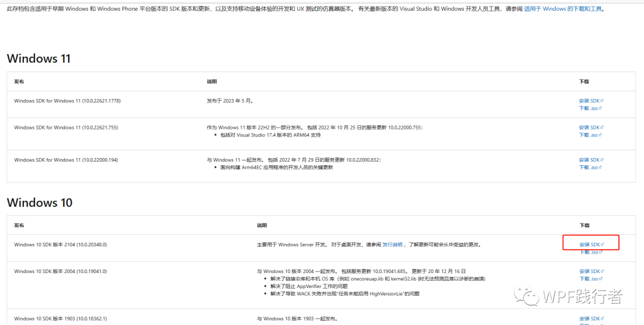The width and height of the screenshot is (644, 325).
Task: Click 安装 SDK for Windows 10 SDK 版本 2004
Action: click(592, 271)
